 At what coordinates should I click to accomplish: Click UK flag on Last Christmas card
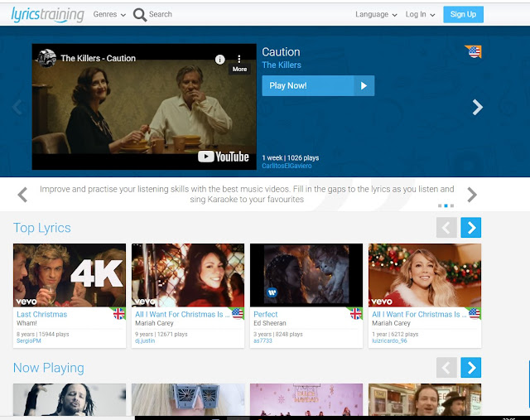pyautogui.click(x=118, y=314)
